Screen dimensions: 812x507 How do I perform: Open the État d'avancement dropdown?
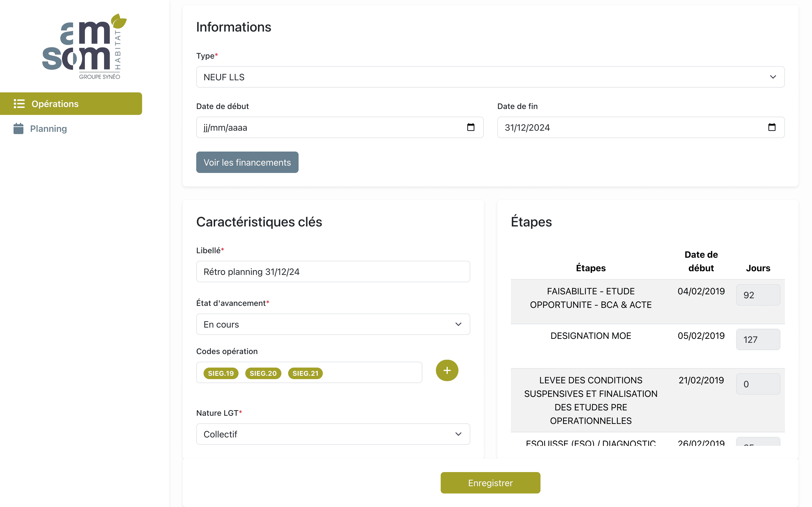click(x=333, y=324)
